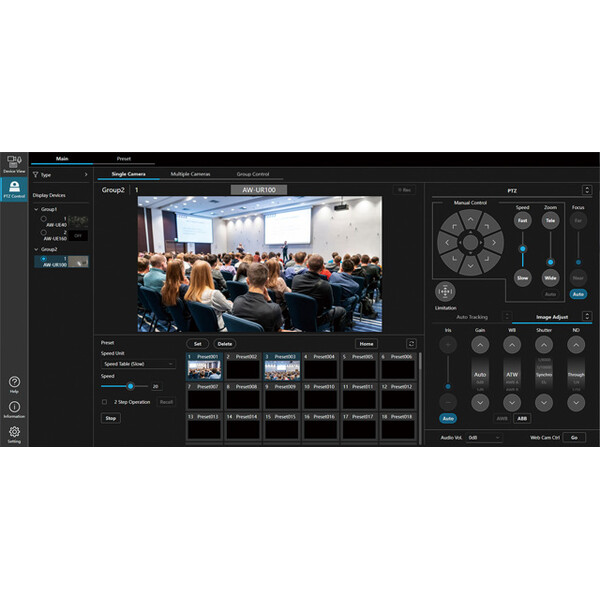Collapse the Group1 device tree
600x600 pixels.
(x=36, y=209)
